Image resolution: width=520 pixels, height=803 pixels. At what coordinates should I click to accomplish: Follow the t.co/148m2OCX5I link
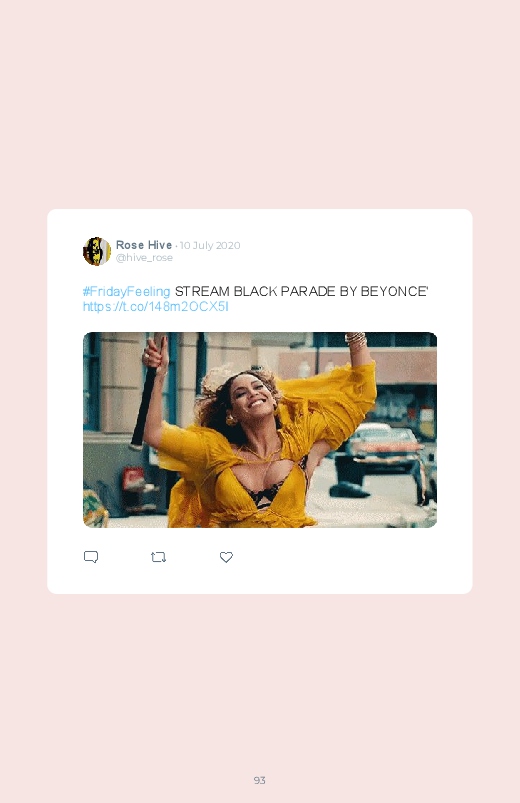pyautogui.click(x=156, y=307)
